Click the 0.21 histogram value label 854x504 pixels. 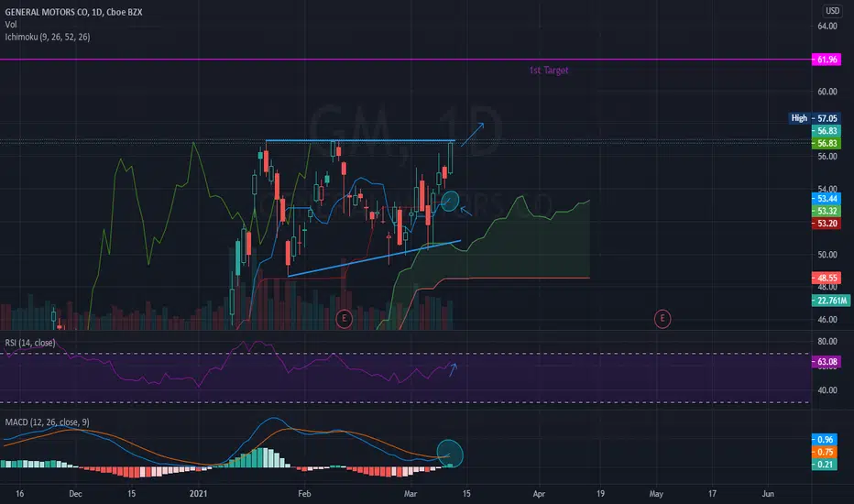(x=825, y=465)
